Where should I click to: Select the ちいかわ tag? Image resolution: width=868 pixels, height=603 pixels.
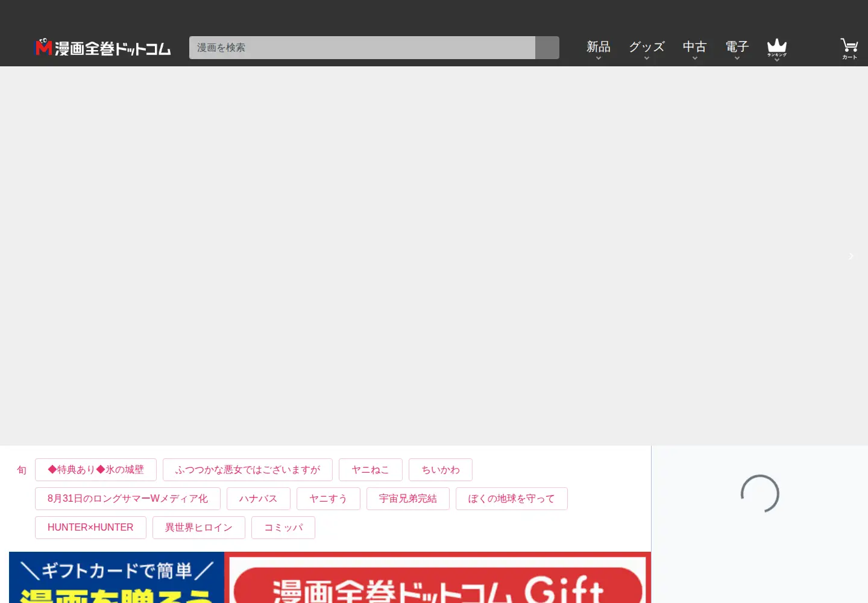point(441,470)
